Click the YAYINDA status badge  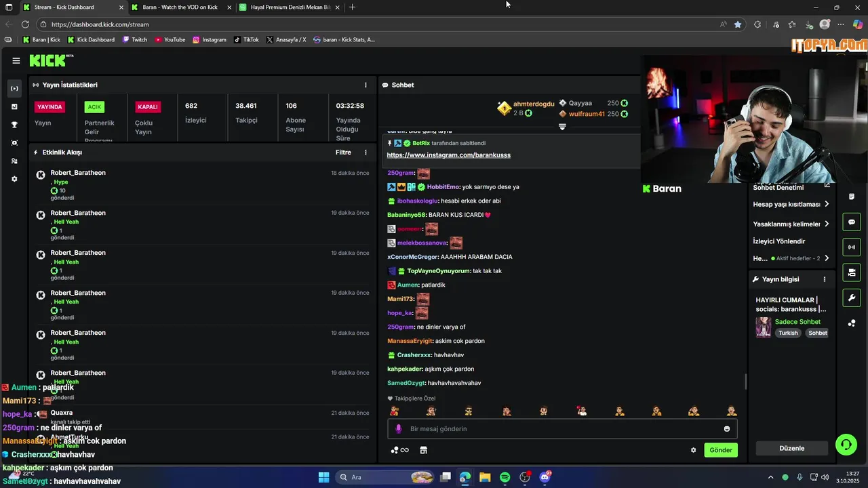[x=50, y=107]
